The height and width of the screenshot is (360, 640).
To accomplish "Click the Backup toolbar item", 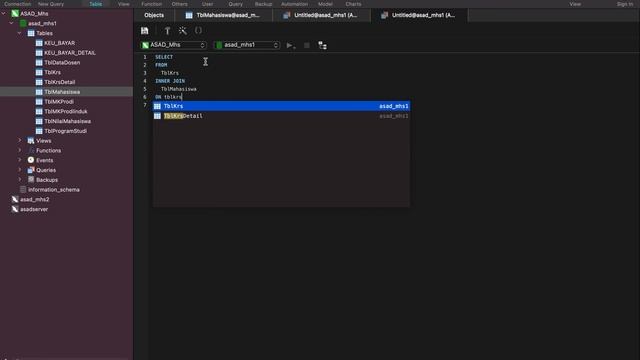I will tap(263, 4).
